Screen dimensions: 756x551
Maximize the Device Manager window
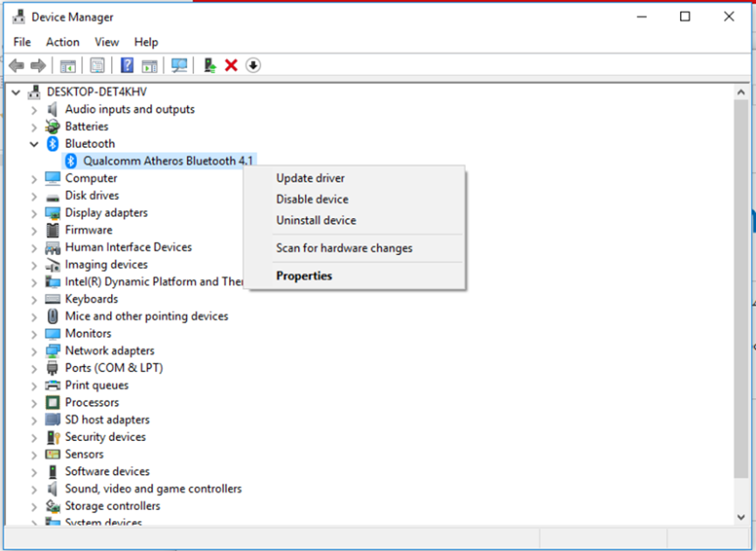(684, 17)
